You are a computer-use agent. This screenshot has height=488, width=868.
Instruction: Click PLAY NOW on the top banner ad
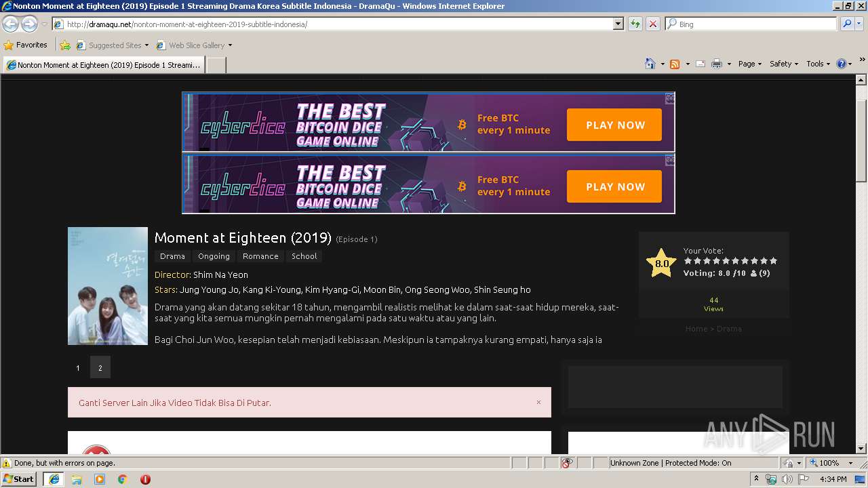click(614, 125)
